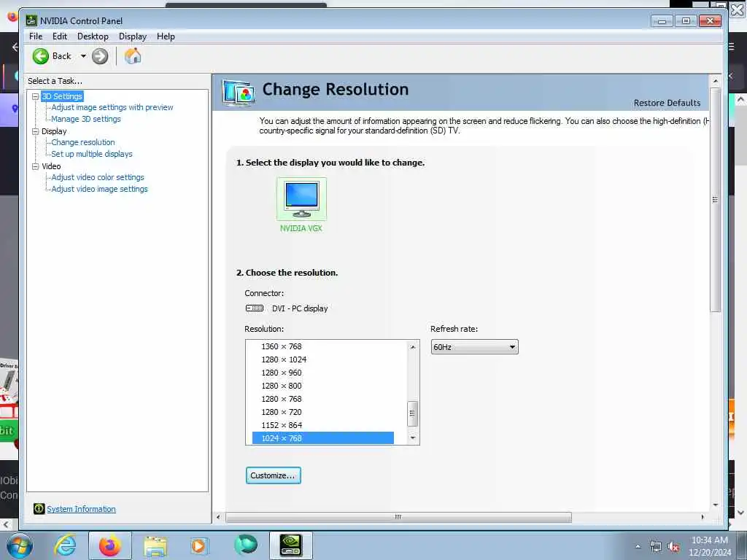Viewport: 747px width, 560px height.
Task: Open the Refresh rate 60Hz dropdown
Action: click(x=474, y=346)
